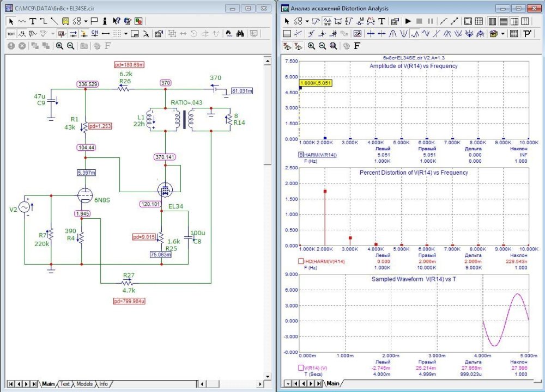Viewport: 545px width, 392px height.
Task: Click the Run analysis play button
Action: pyautogui.click(x=407, y=21)
